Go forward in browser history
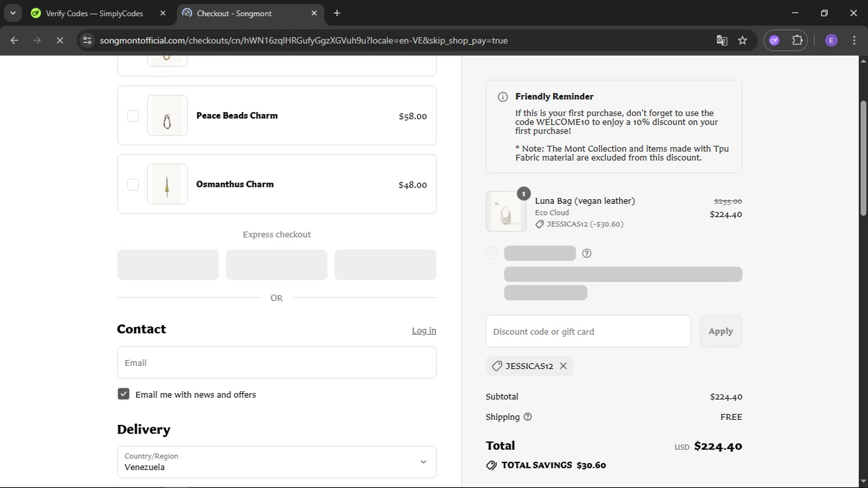Screen dimensions: 868x488 37,41
